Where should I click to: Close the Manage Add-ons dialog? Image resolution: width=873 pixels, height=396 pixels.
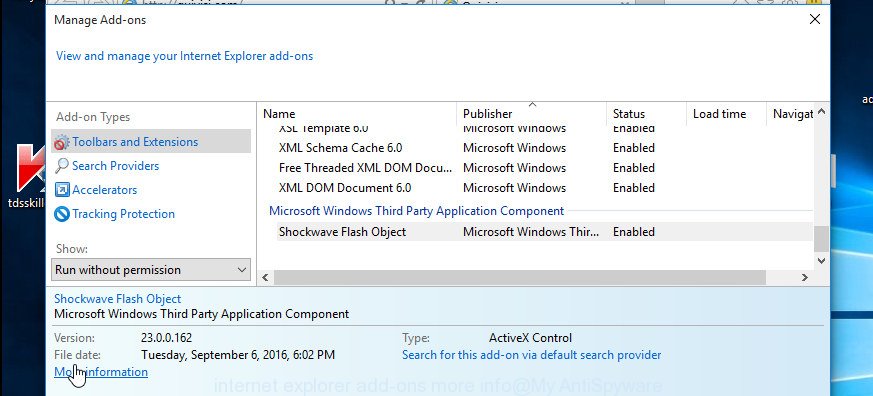pyautogui.click(x=815, y=19)
